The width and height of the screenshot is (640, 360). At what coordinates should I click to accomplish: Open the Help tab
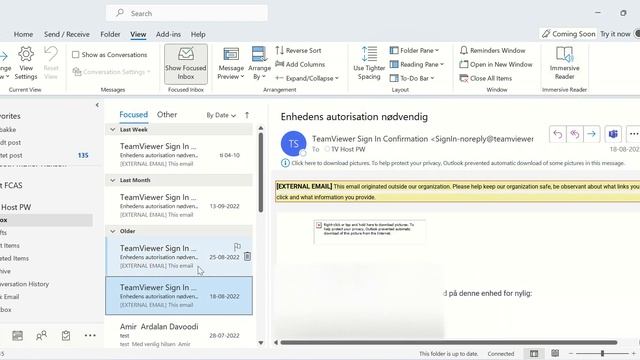tap(198, 34)
